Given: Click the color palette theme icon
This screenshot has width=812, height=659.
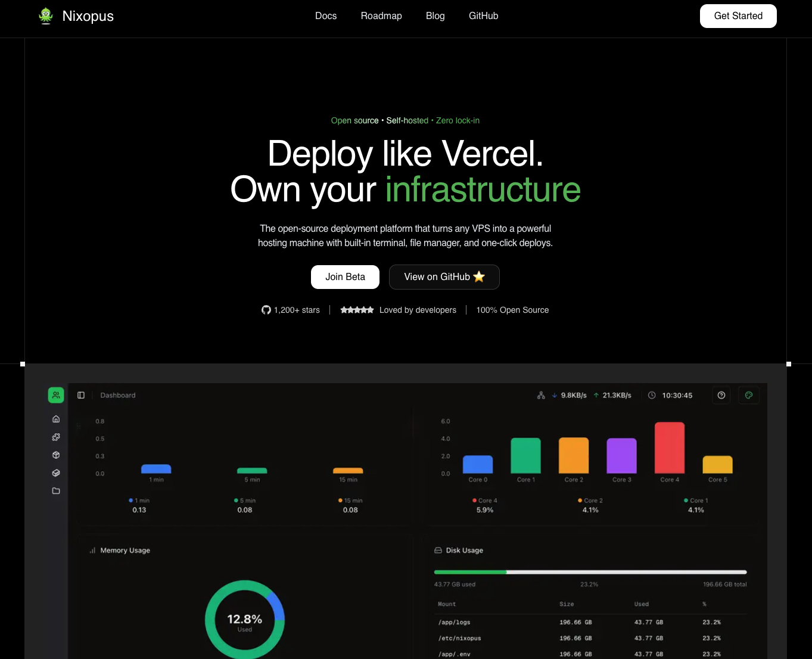Looking at the screenshot, I should 749,395.
